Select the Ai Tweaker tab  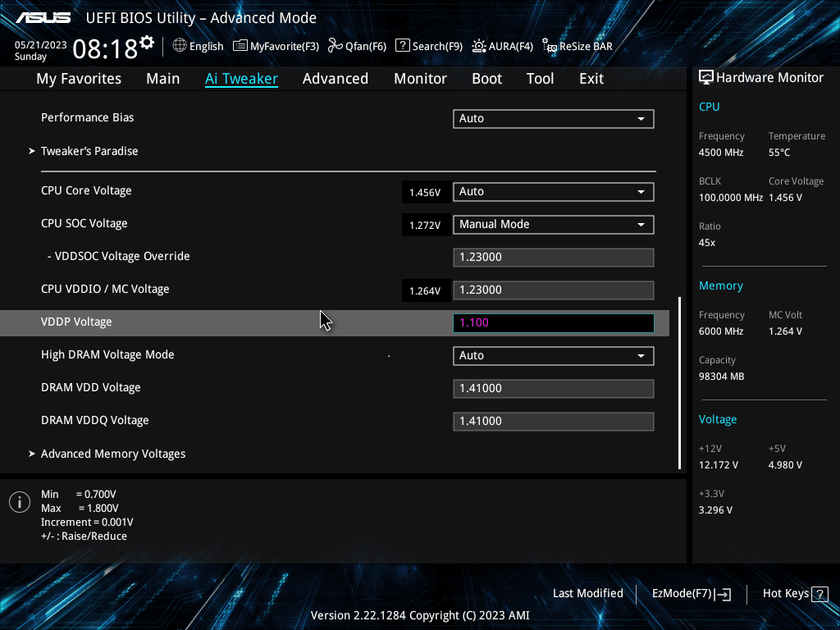241,79
